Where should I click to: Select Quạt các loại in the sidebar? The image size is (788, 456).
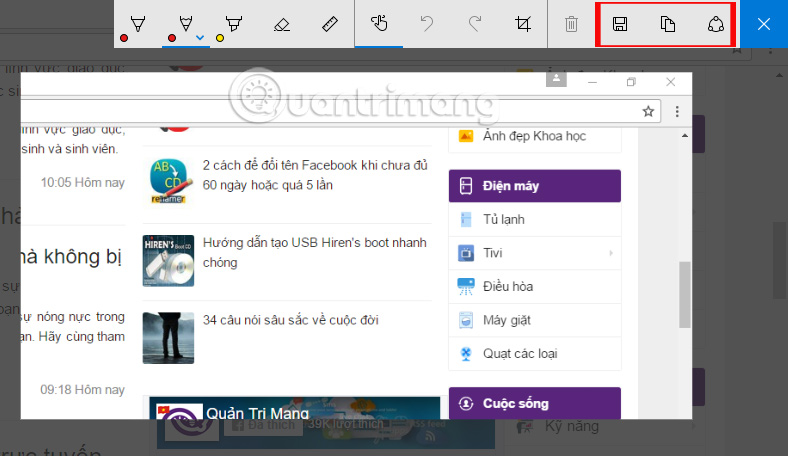pyautogui.click(x=535, y=354)
